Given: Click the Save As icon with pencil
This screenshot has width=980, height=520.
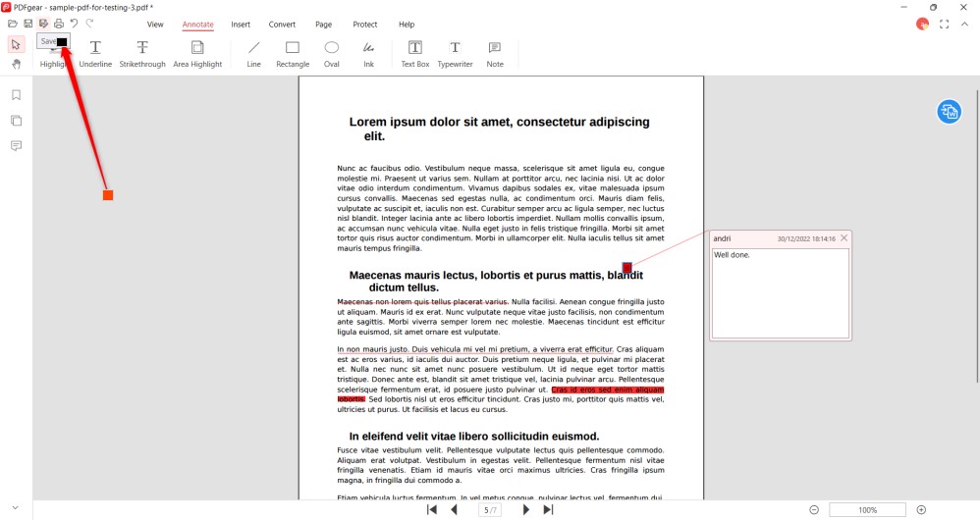Looking at the screenshot, I should pyautogui.click(x=43, y=24).
